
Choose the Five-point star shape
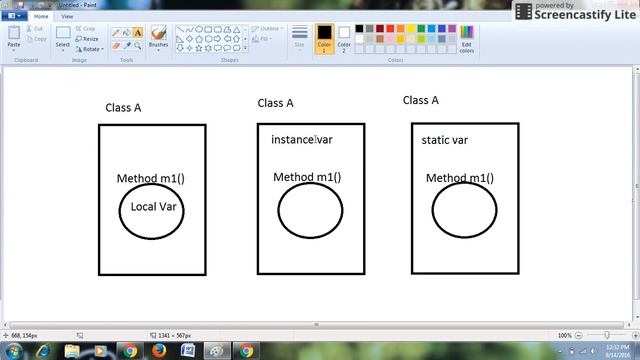click(199, 48)
